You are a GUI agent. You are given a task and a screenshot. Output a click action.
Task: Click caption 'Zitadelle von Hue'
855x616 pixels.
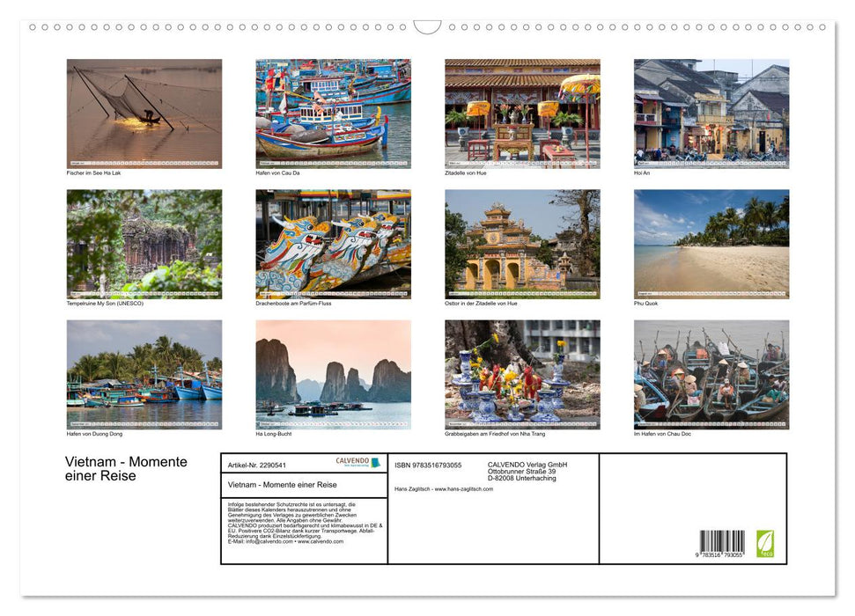466,172
